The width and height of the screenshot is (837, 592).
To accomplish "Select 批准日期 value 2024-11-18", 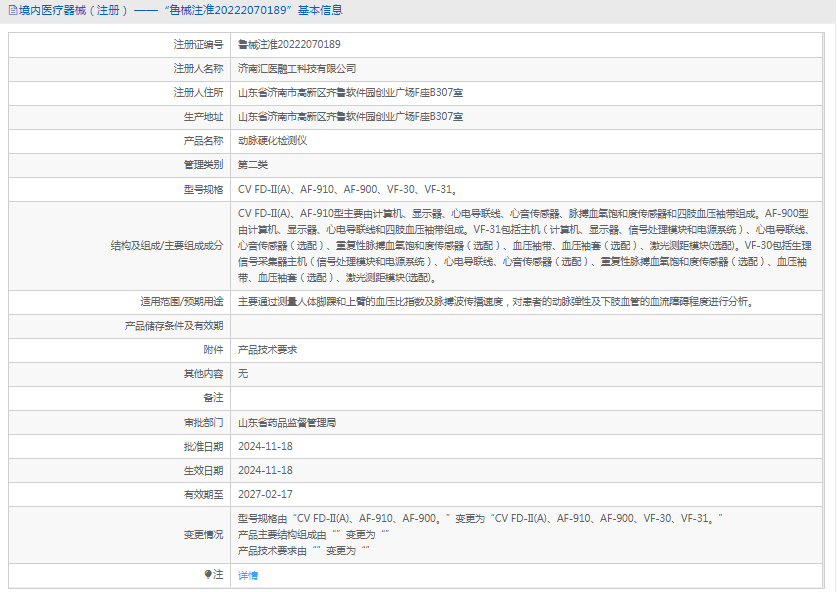I will (265, 446).
